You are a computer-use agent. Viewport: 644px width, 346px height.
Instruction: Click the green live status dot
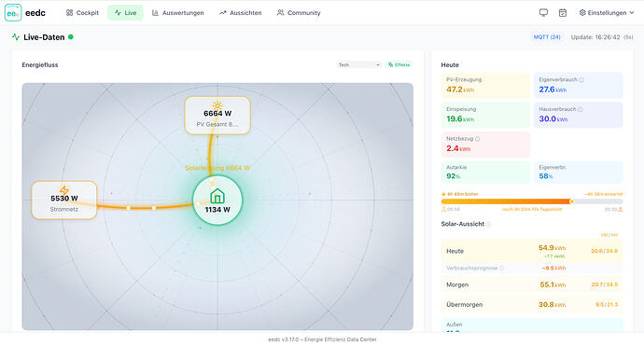71,37
